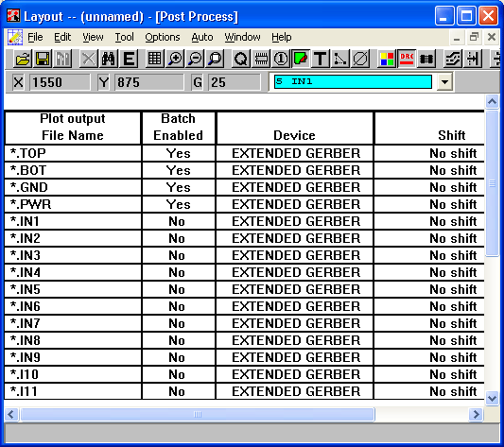Select the '*.IN7' file name cell
The height and width of the screenshot is (447, 504).
(x=73, y=323)
